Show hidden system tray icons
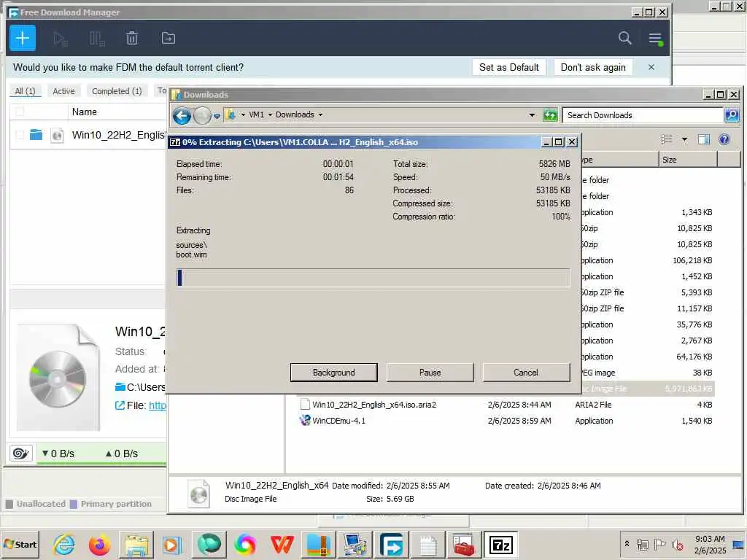 coord(627,543)
